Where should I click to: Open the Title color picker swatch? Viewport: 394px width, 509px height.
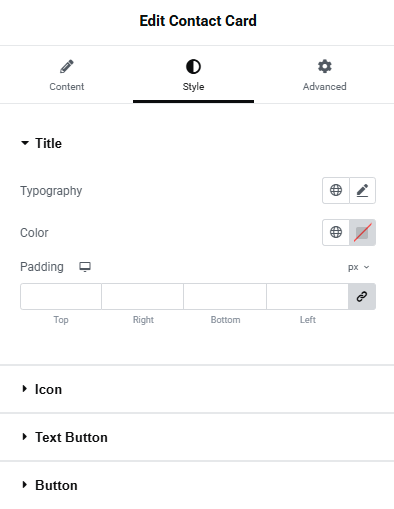362,232
